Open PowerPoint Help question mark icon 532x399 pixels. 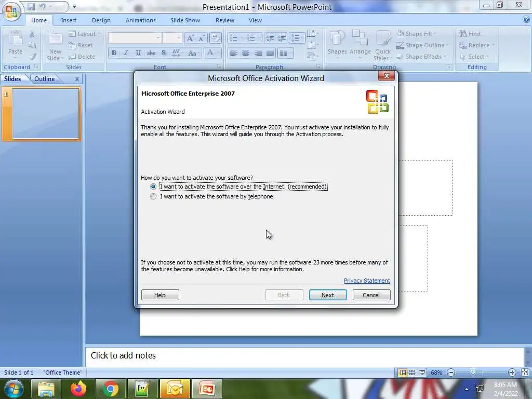point(526,20)
